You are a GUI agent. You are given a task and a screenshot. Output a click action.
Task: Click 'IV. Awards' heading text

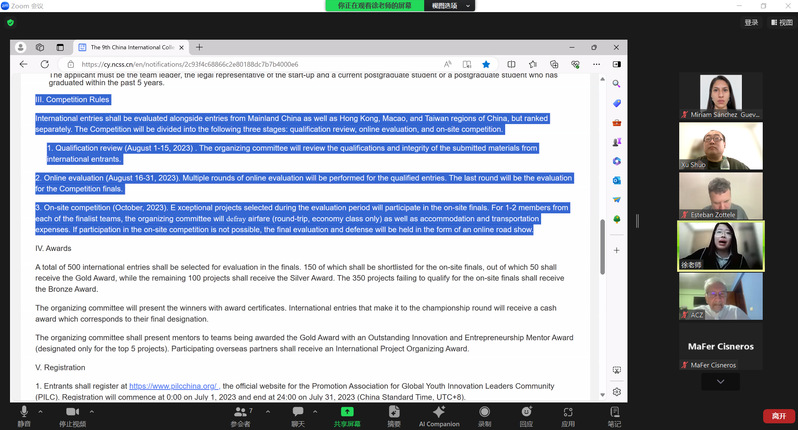tap(53, 248)
